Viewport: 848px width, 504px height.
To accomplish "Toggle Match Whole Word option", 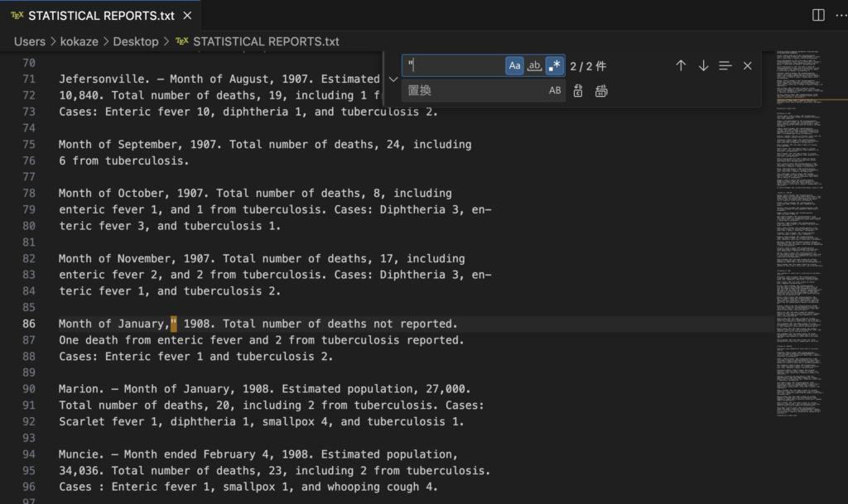I will [x=534, y=65].
